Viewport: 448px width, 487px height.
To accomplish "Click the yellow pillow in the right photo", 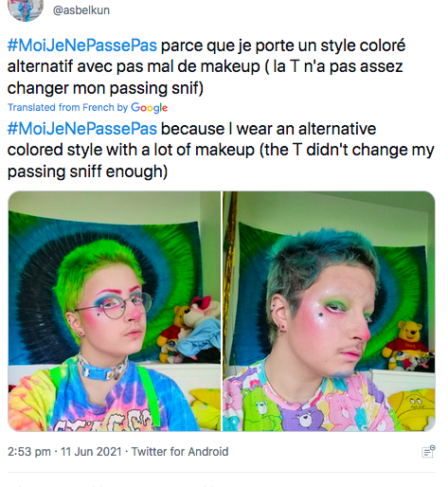I will [414, 407].
